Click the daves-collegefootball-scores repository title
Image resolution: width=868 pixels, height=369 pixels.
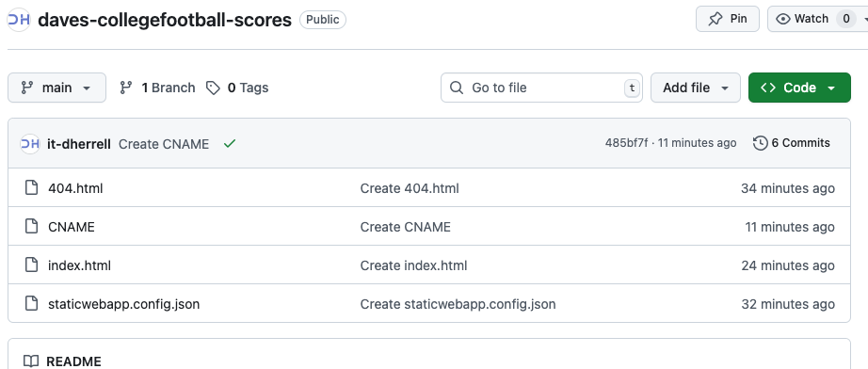click(165, 20)
